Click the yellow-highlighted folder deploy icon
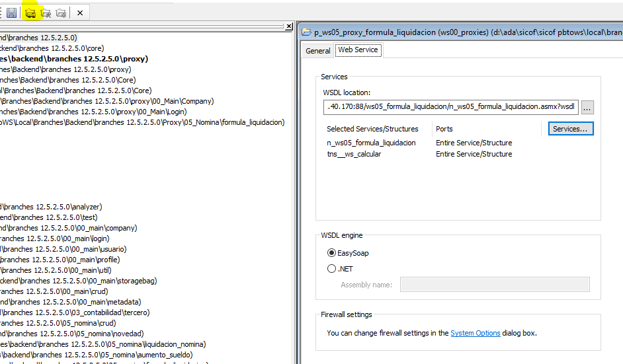 tap(30, 13)
